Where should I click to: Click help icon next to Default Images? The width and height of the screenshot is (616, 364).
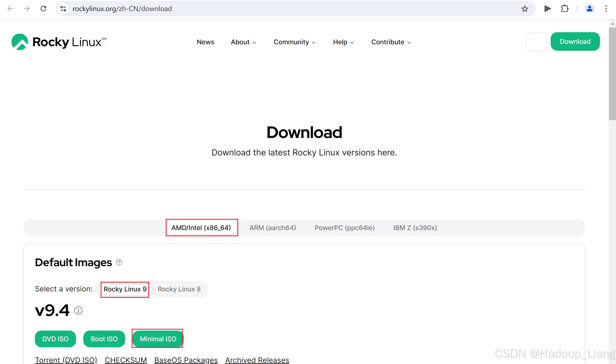[119, 262]
